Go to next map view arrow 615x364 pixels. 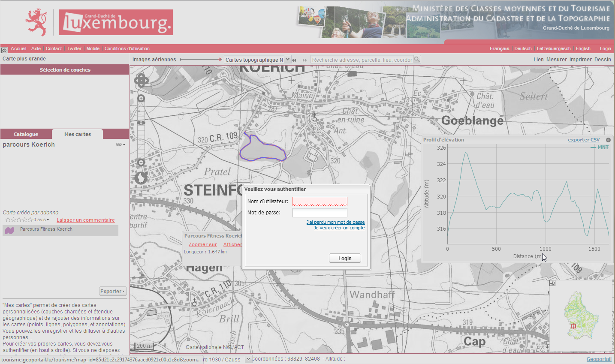304,60
